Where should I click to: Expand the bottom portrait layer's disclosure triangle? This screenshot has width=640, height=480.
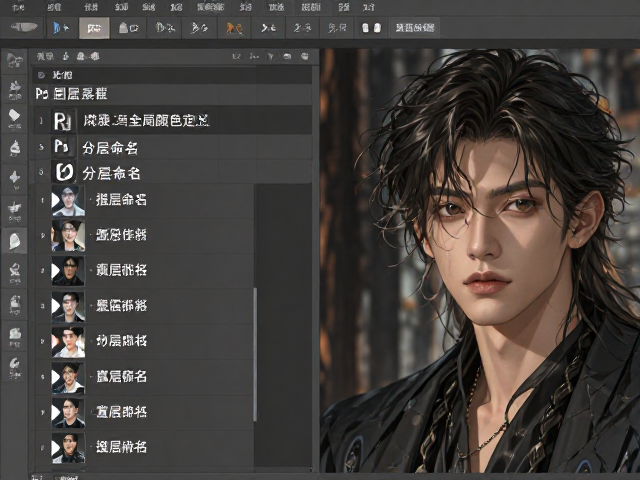coord(56,448)
